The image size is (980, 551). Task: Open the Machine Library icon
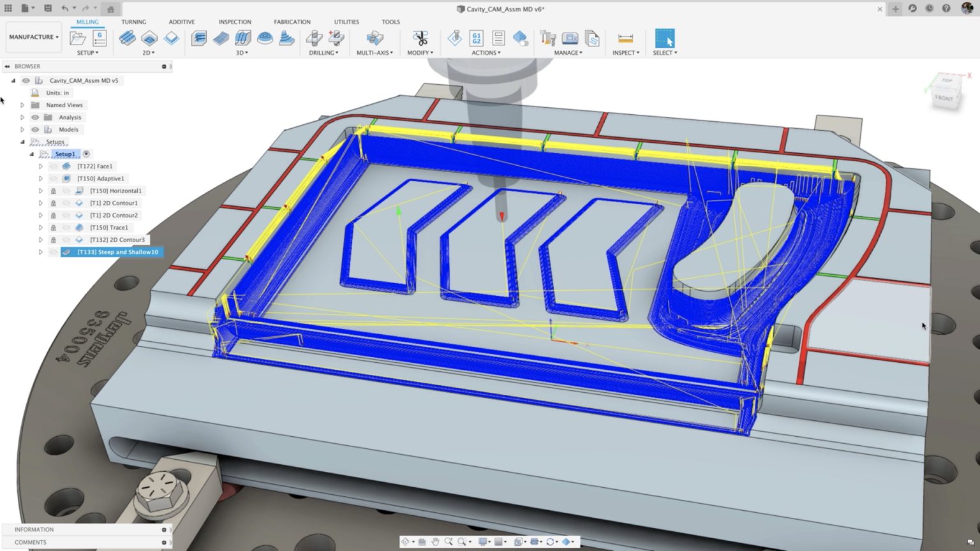click(570, 38)
